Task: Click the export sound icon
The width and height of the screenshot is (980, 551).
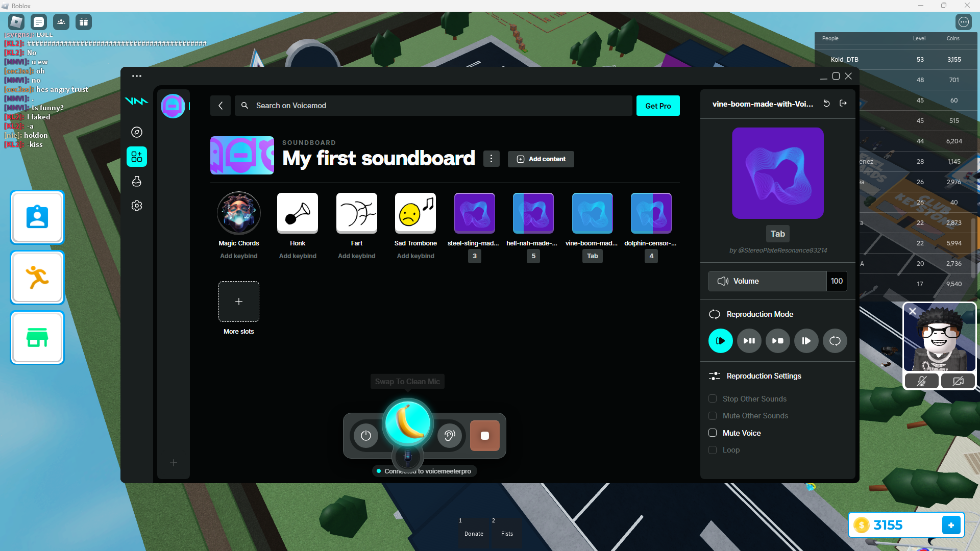Action: (843, 104)
